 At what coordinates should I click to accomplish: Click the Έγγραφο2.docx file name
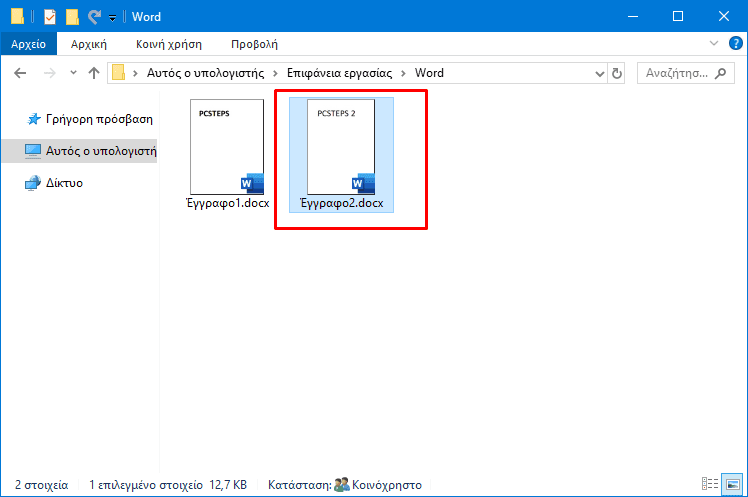pos(341,203)
